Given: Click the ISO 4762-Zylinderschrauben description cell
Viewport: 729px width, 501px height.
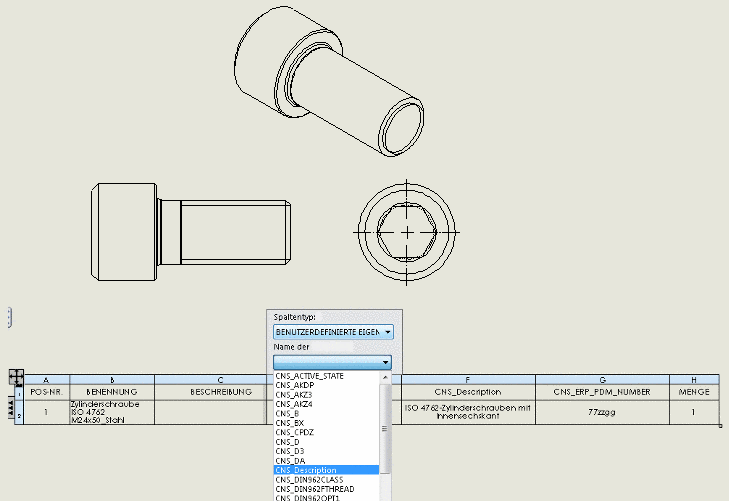Looking at the screenshot, I should (468, 412).
